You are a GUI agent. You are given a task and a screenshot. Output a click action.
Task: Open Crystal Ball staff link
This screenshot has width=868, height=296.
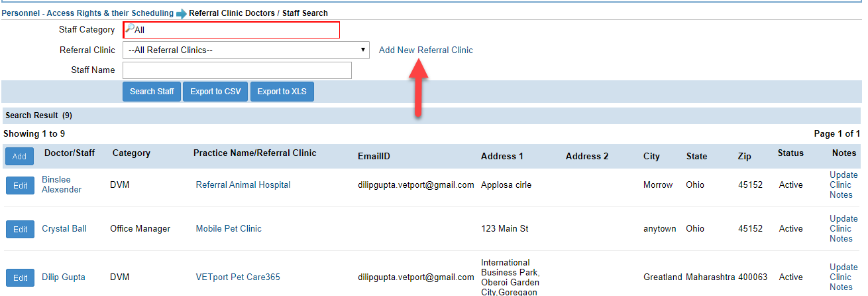[64, 228]
